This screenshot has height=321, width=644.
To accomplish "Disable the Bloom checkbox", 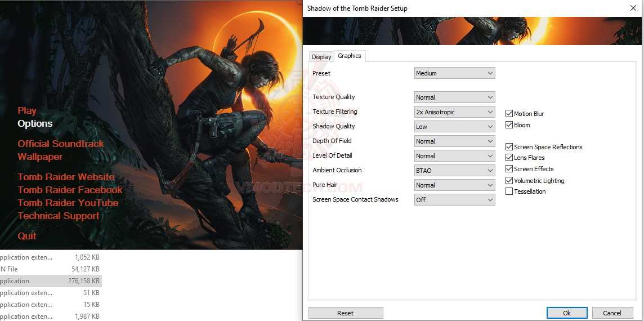I will coord(509,125).
